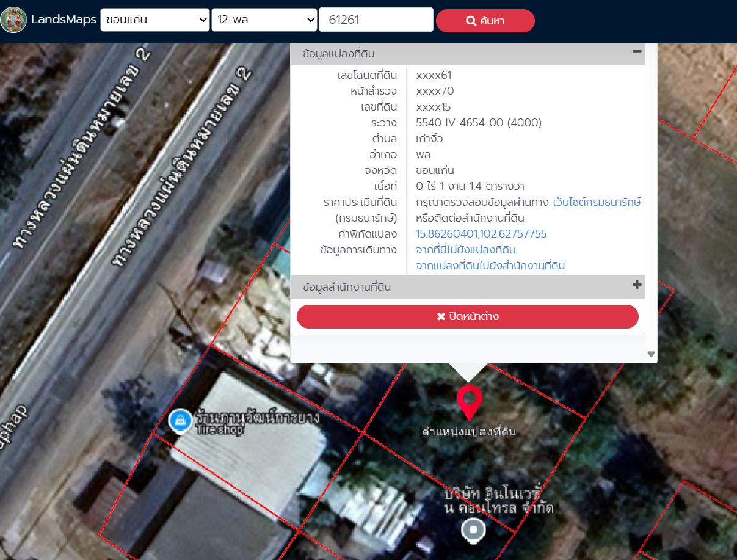The image size is (737, 560).
Task: Open the district dropdown showing 12-พล
Action: [x=264, y=20]
